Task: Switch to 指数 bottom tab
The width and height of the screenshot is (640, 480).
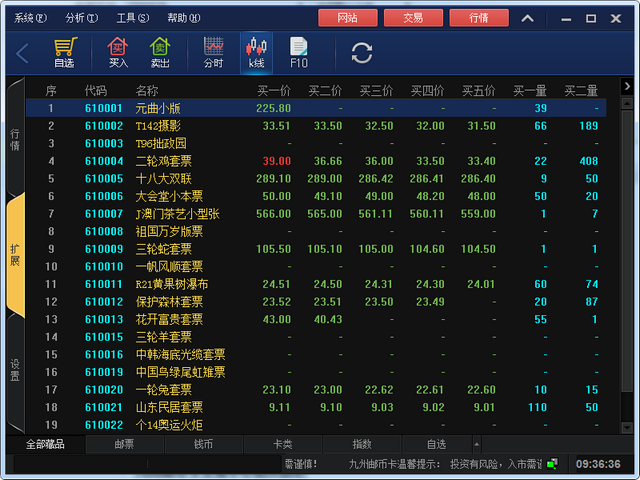Action: (362, 444)
